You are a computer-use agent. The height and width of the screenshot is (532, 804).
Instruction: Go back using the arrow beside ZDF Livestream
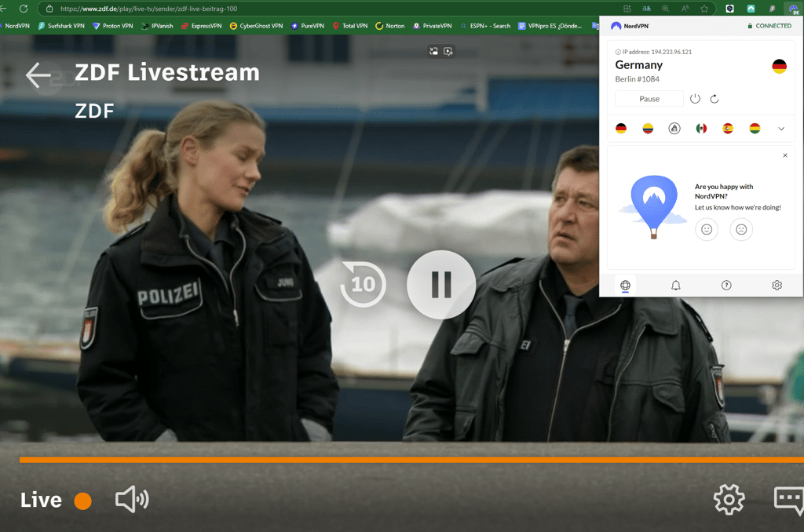click(38, 75)
